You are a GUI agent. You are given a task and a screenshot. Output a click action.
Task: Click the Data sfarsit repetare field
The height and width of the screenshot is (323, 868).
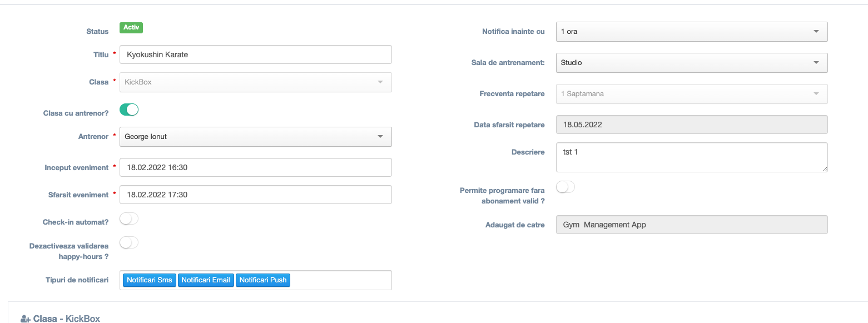tap(692, 125)
